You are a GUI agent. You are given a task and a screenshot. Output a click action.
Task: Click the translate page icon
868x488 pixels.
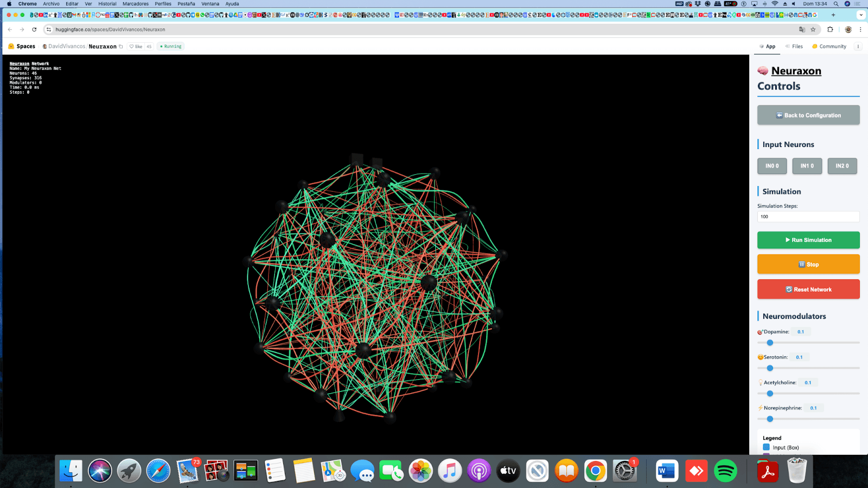coord(802,29)
